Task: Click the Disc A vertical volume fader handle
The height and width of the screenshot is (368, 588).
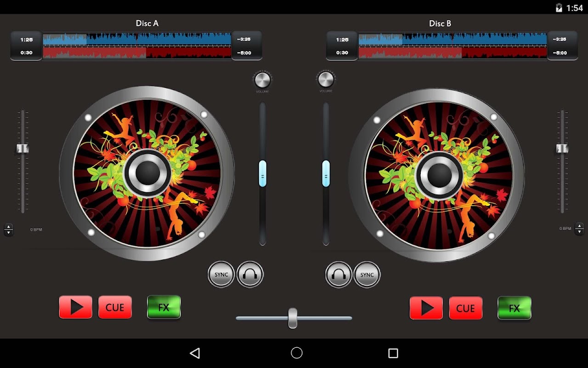Action: click(x=262, y=173)
